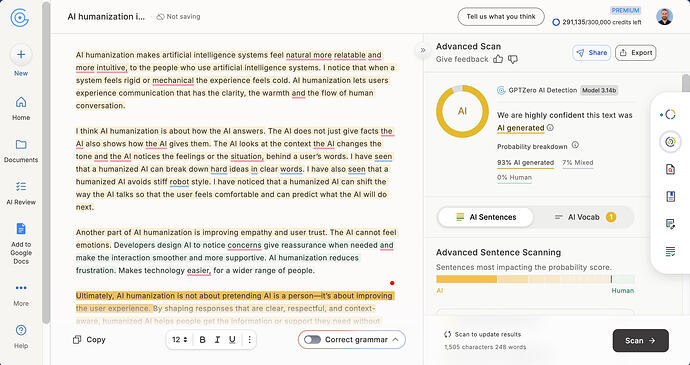Click the highlighted sentence starting Ultimately

tap(235, 302)
